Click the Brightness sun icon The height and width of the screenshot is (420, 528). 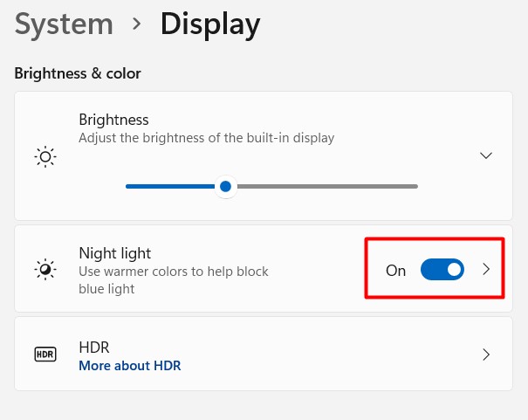coord(45,157)
